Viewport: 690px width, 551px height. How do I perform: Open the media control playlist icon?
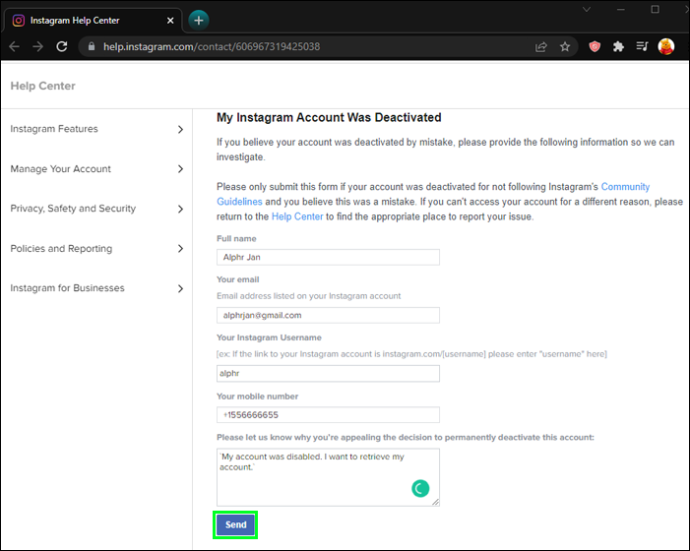[642, 47]
